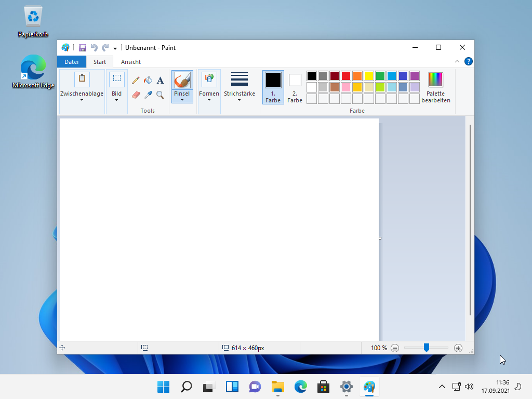Switch to the Ansicht ribbon tab

tap(131, 62)
